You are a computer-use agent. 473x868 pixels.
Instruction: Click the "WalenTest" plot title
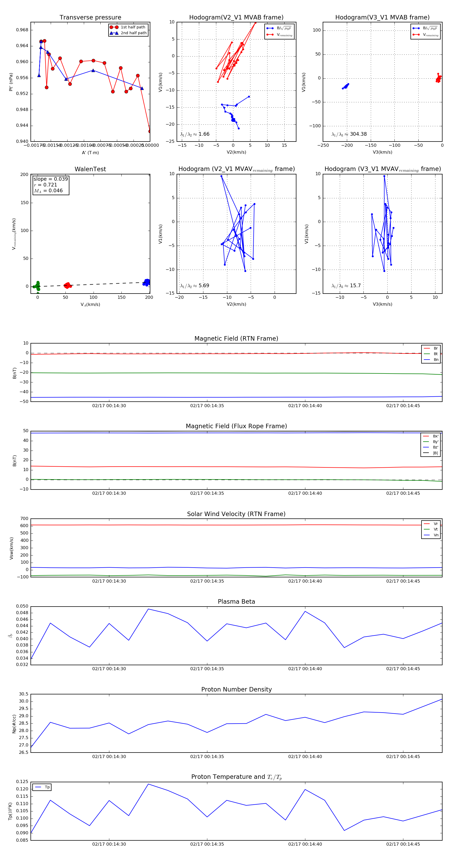[x=90, y=169]
